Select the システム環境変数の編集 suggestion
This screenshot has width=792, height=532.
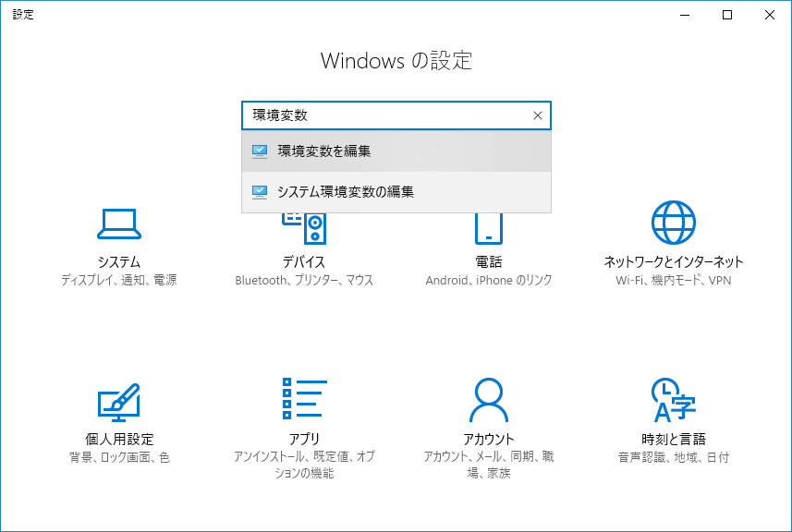[396, 192]
